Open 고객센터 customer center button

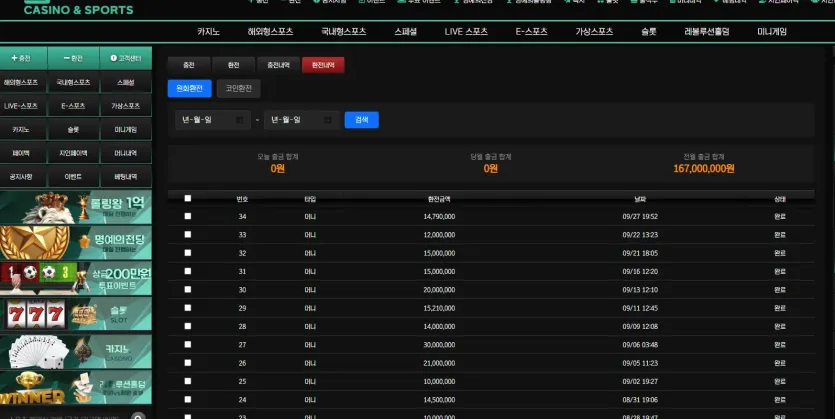pyautogui.click(x=126, y=58)
